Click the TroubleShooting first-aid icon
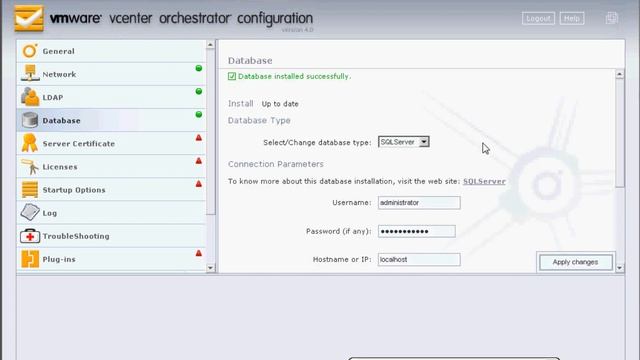 click(30, 236)
